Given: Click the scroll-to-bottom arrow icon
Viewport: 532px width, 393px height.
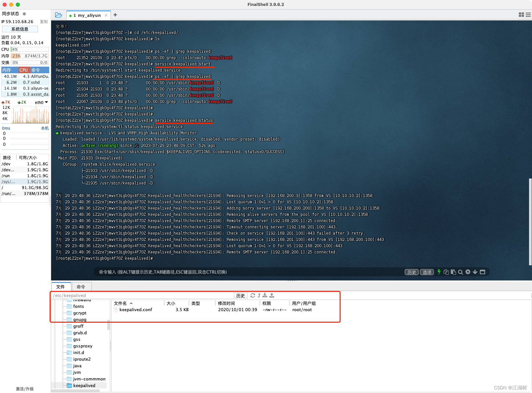Looking at the screenshot, I should tap(475, 272).
